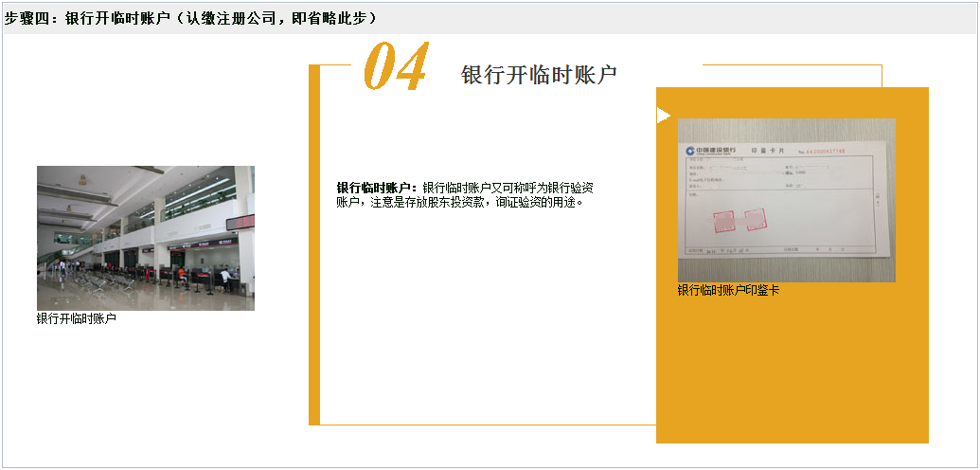The width and height of the screenshot is (980, 470).
Task: Click the bold 银行临时账户： label
Action: (x=378, y=188)
